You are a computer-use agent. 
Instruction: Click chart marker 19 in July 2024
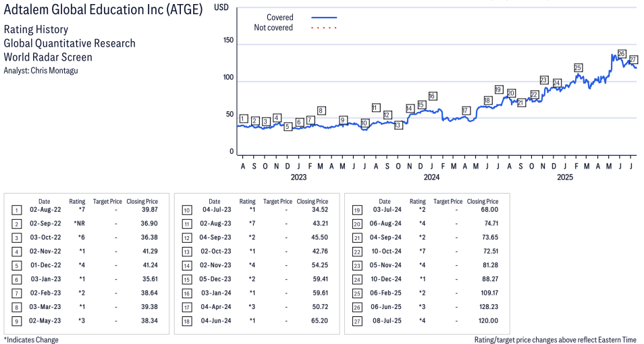[x=499, y=89]
